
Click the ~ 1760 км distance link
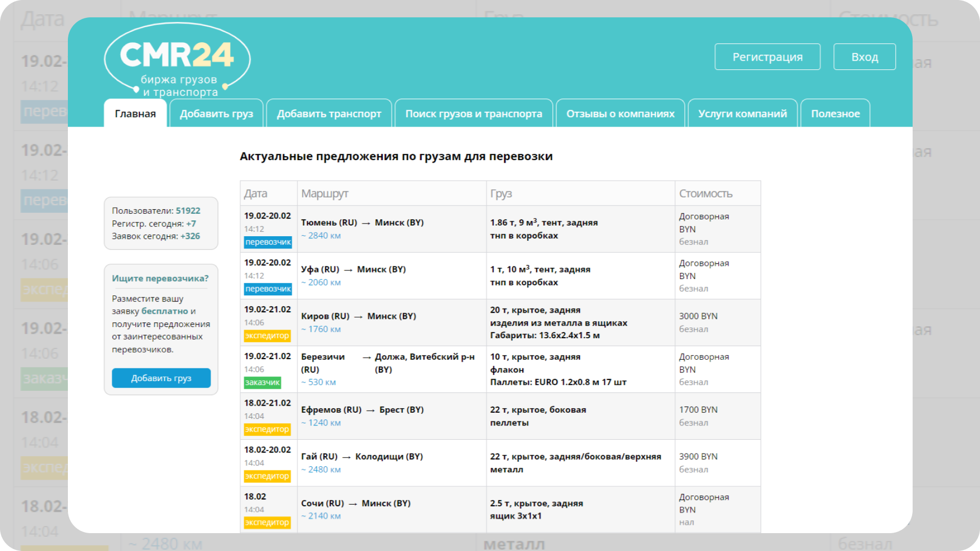point(321,329)
